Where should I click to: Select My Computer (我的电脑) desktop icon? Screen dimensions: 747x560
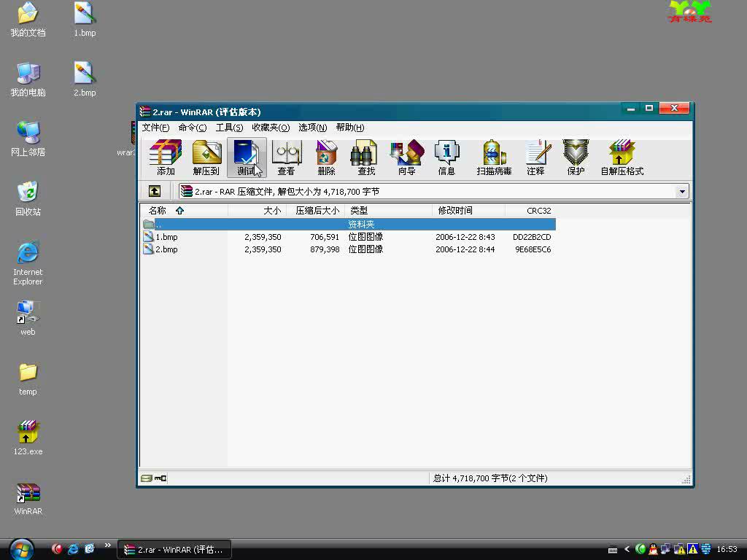click(x=28, y=79)
